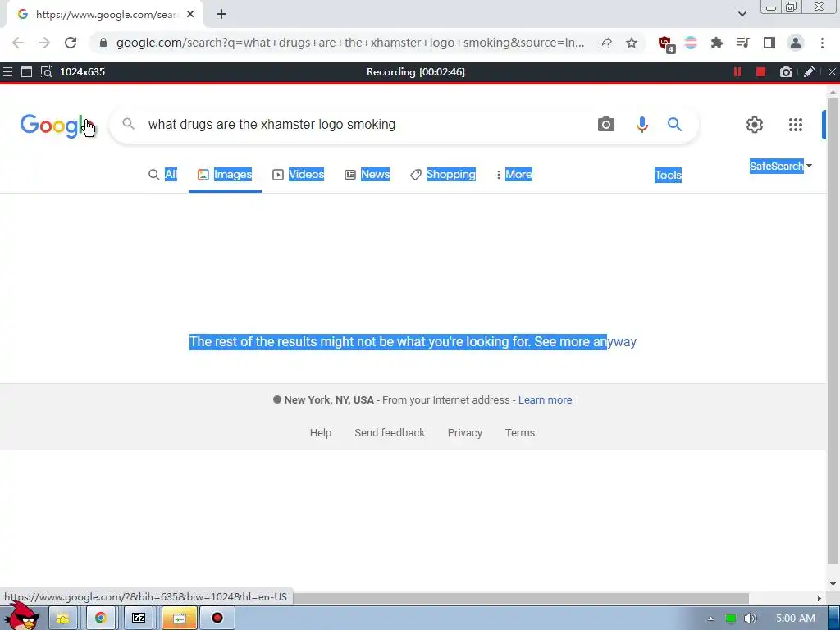The image size is (840, 630).
Task: Switch to the Videos tab
Action: tap(299, 175)
